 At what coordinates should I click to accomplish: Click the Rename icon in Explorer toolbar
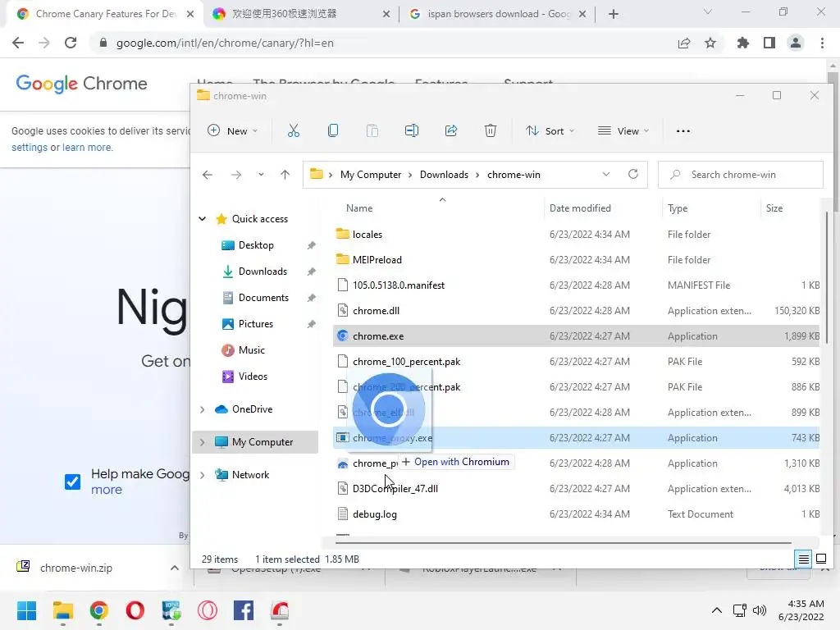coord(412,130)
